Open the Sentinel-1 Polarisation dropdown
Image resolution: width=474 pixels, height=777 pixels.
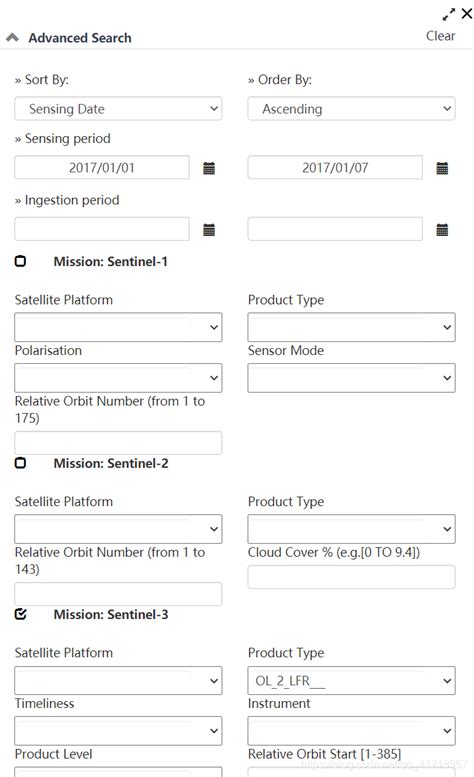pyautogui.click(x=118, y=378)
